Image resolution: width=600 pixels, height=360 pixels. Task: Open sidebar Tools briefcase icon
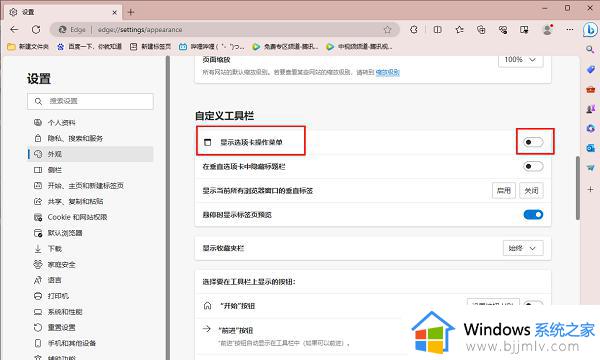pos(590,89)
